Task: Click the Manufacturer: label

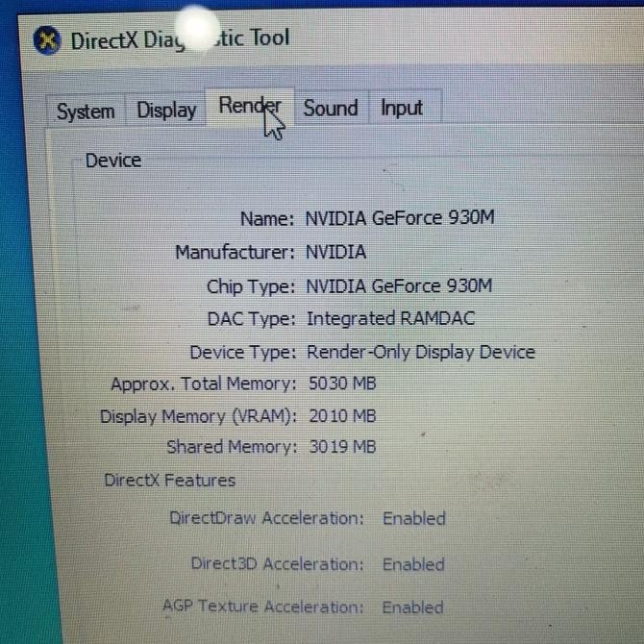Action: point(235,252)
